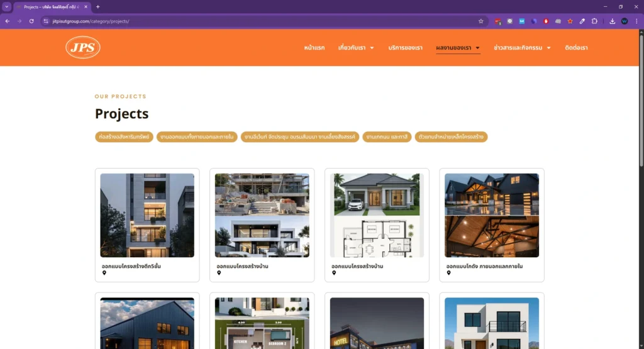Open the 5-storey building project thumbnail
644x349 pixels.
point(147,215)
